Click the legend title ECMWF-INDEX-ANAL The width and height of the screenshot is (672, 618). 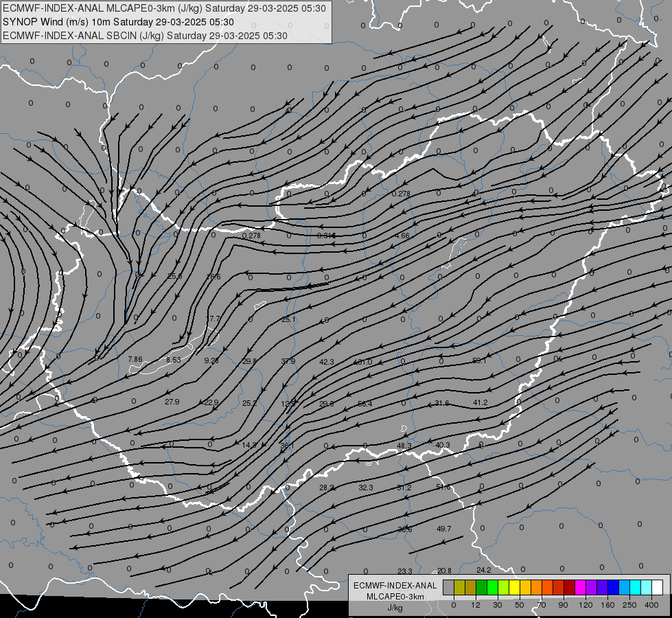(x=395, y=586)
